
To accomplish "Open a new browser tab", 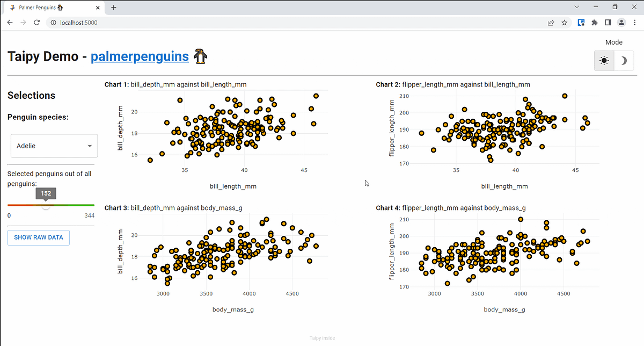I will coord(113,8).
